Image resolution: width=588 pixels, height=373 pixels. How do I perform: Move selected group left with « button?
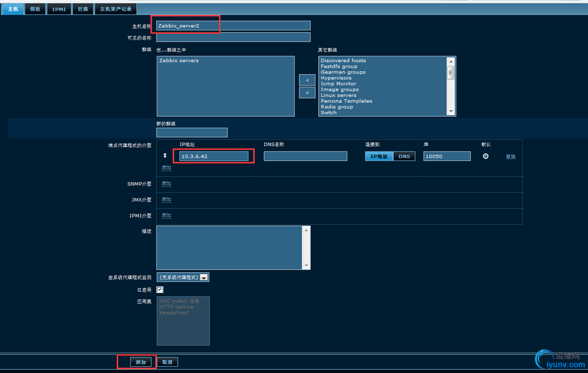(307, 80)
